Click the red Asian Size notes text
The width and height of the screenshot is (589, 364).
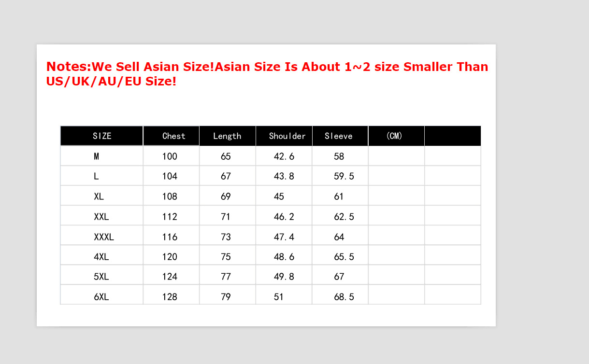[267, 73]
